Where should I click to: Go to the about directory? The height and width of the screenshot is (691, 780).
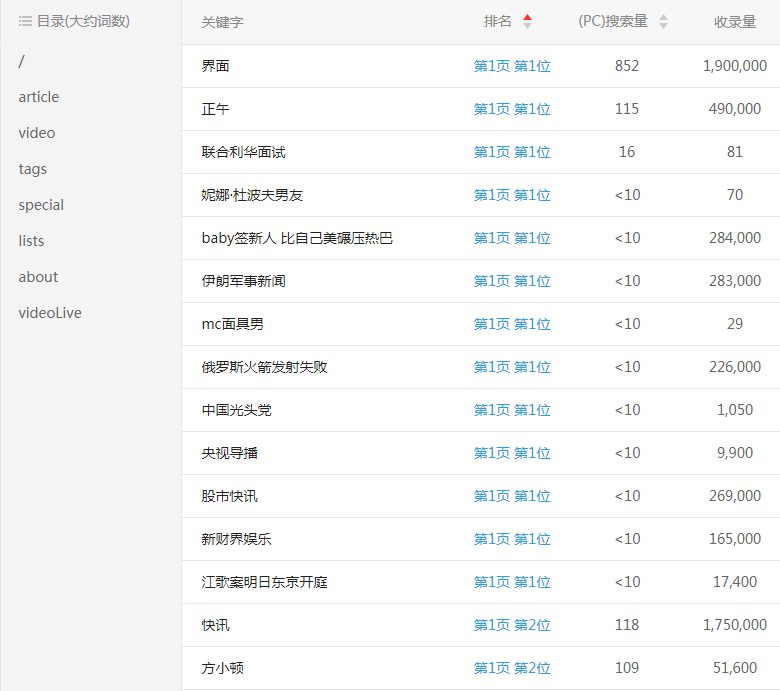38,277
